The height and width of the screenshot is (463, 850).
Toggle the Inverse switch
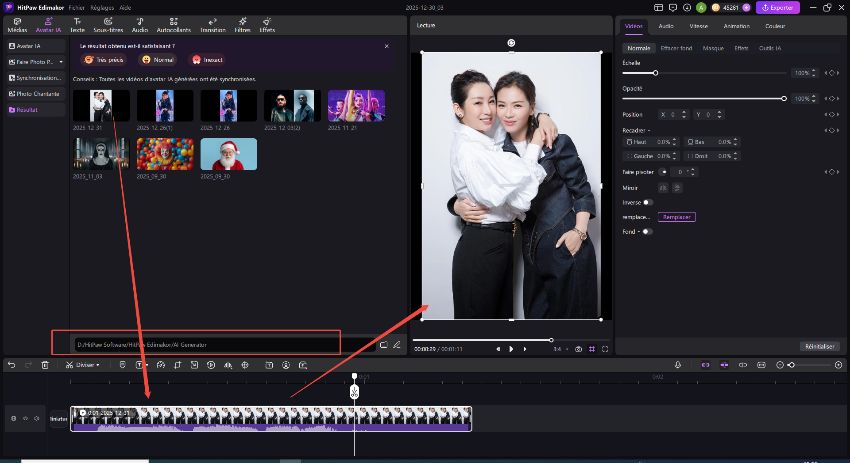(x=648, y=202)
